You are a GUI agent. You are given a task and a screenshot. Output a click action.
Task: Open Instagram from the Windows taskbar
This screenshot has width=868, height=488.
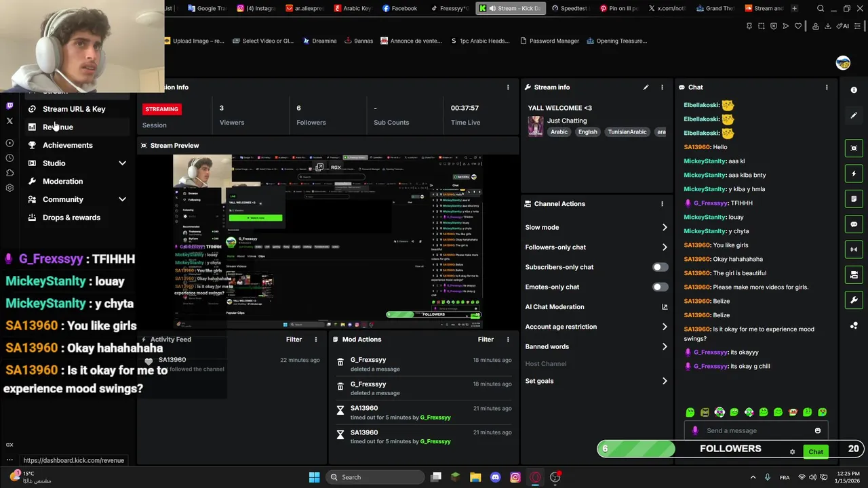[515, 477]
